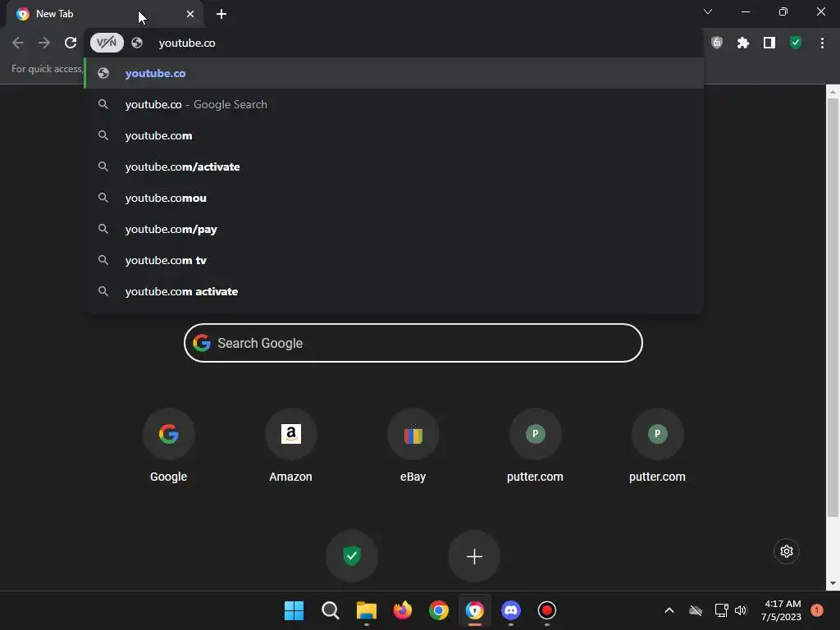Viewport: 840px width, 630px height.
Task: Open Windows taskbar search
Action: point(330,610)
